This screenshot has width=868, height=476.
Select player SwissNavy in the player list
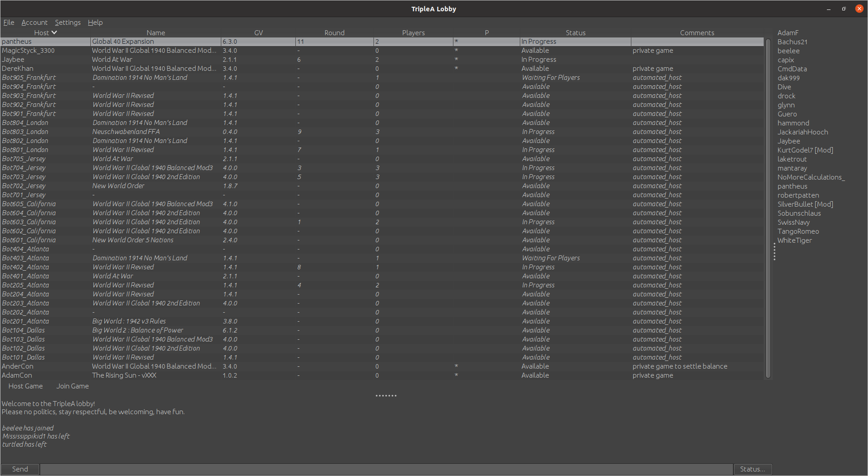[793, 222]
